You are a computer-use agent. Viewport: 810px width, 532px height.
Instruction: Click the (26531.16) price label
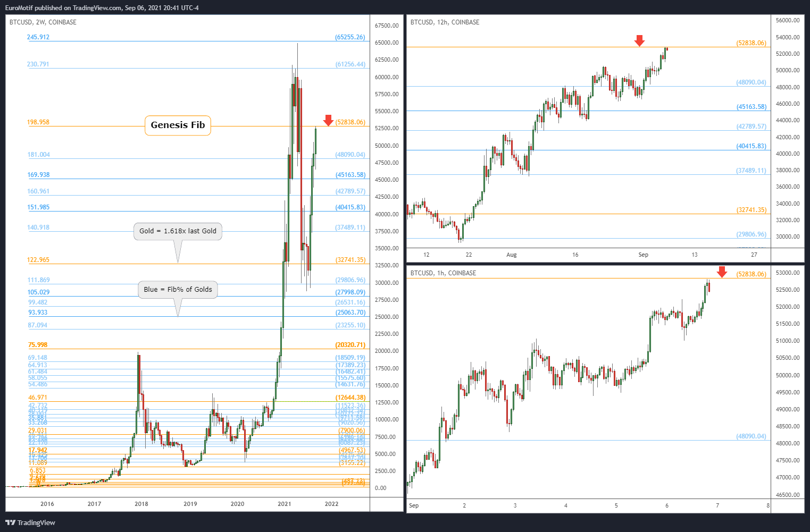(x=350, y=302)
